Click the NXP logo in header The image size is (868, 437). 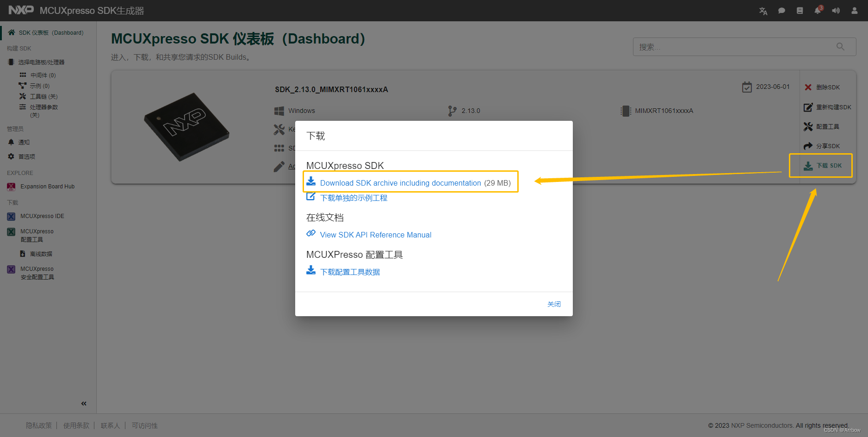tap(21, 10)
